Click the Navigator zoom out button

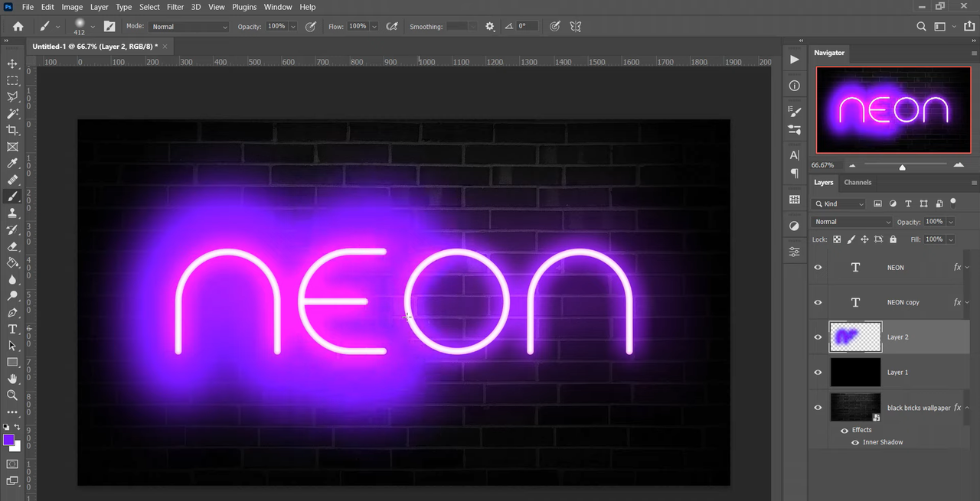tap(852, 165)
